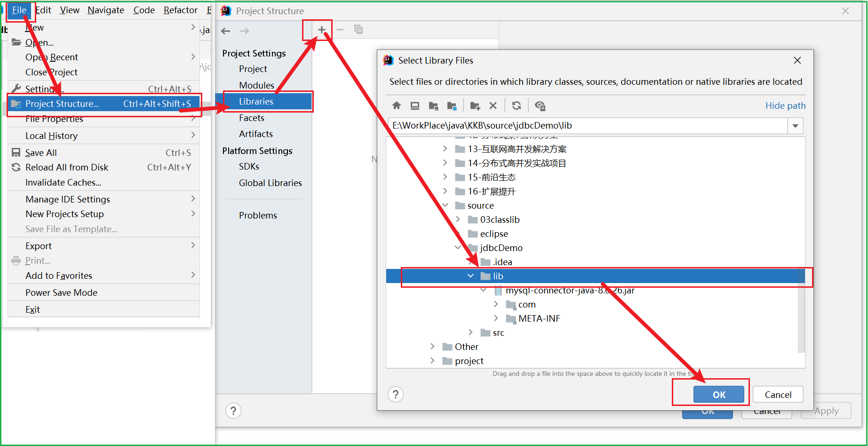
Task: Jump to Desktop using the desktop icon
Action: pos(414,105)
